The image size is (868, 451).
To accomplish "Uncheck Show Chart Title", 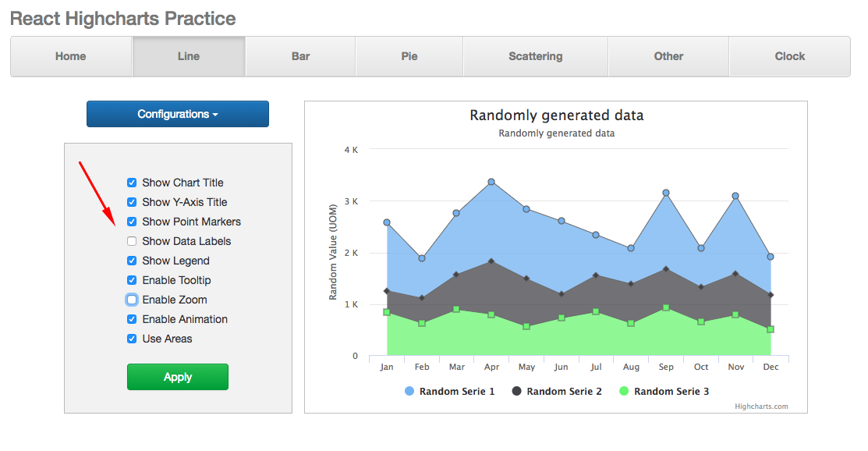I will pos(131,183).
